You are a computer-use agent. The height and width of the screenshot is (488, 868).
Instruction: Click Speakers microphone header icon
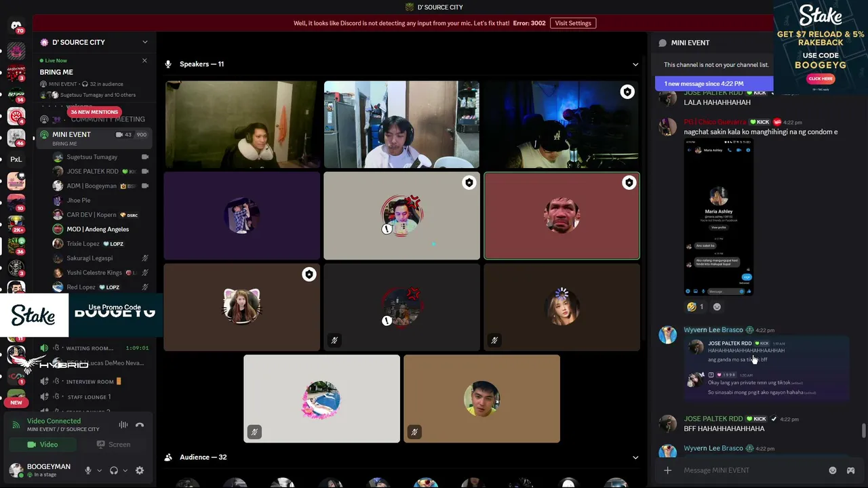(168, 64)
